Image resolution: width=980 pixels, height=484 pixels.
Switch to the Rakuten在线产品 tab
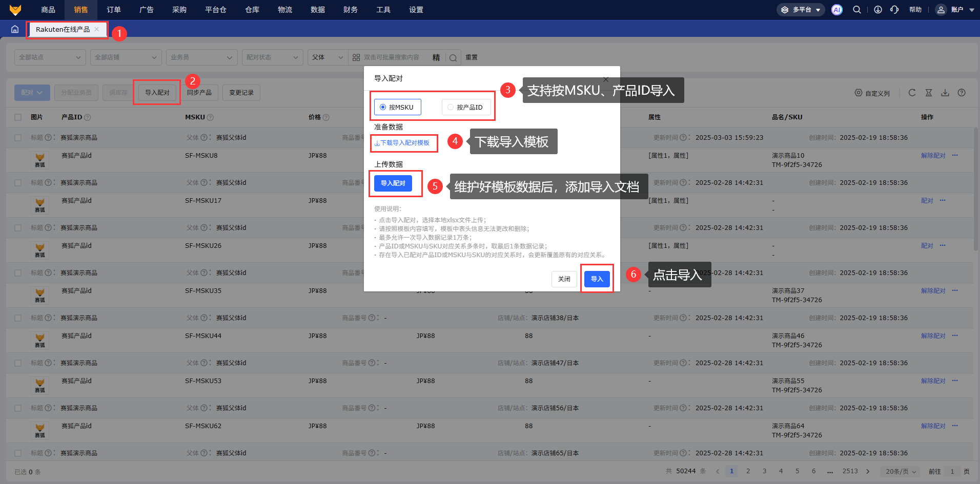[63, 29]
